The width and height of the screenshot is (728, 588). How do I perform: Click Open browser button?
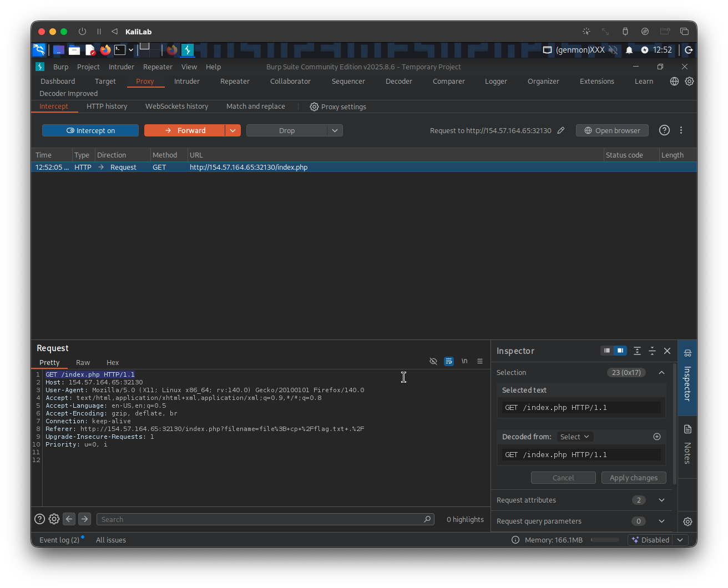click(x=612, y=130)
